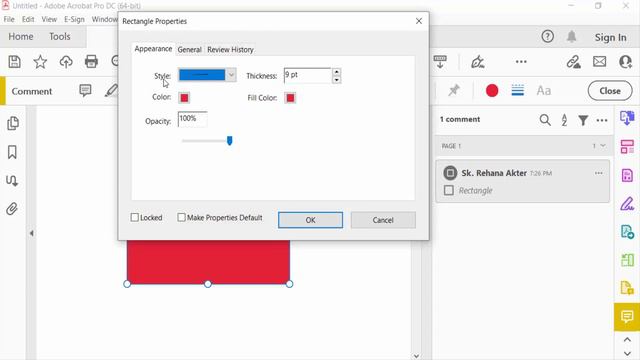Viewport: 640px width, 360px height.
Task: Increase thickness with the up arrow
Action: click(336, 72)
